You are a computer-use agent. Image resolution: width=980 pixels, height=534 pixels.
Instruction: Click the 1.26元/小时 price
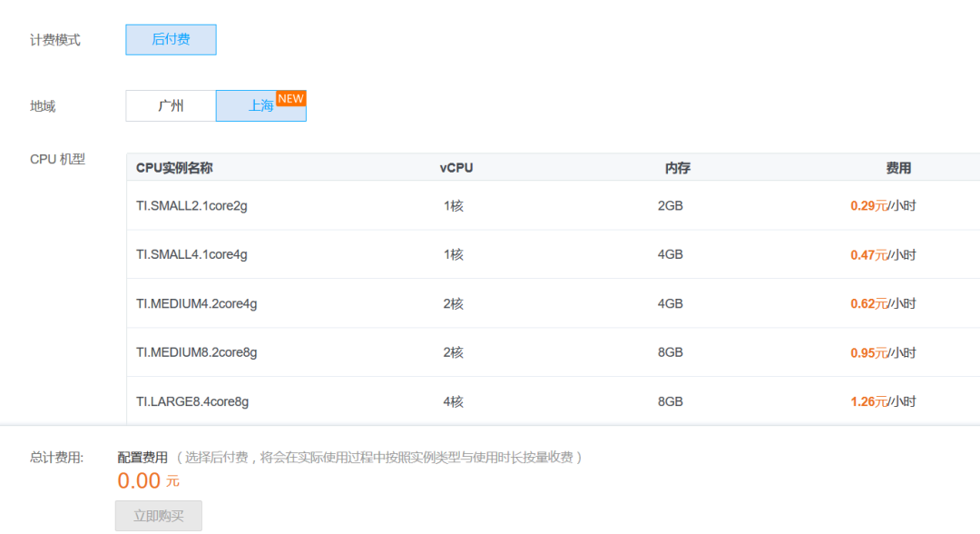(x=883, y=401)
